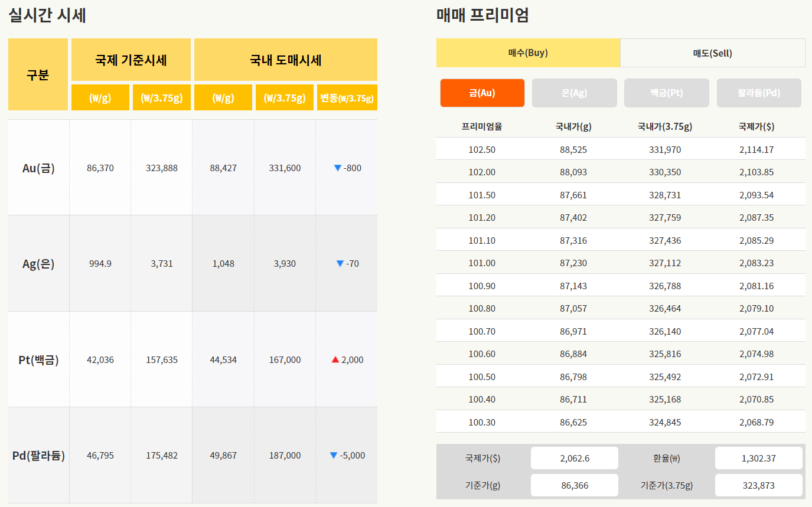Click the 86,798 domestic price cell

click(x=573, y=377)
